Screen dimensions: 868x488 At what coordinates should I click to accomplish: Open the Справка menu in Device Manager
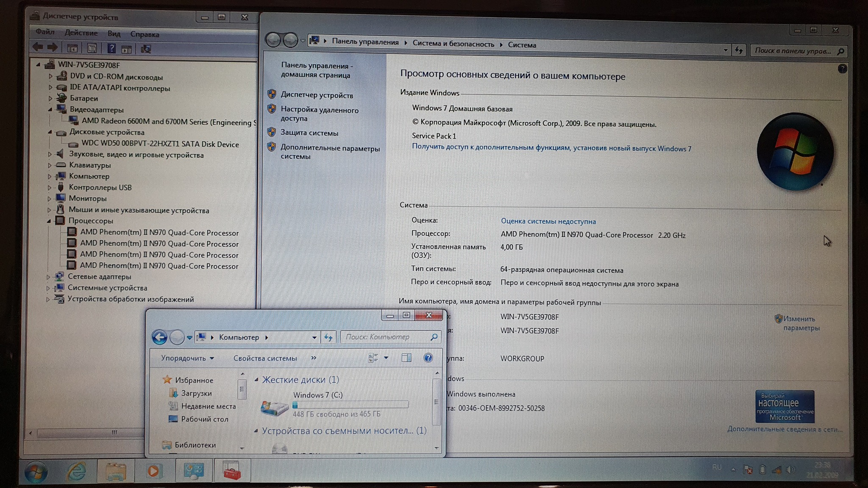tap(145, 34)
